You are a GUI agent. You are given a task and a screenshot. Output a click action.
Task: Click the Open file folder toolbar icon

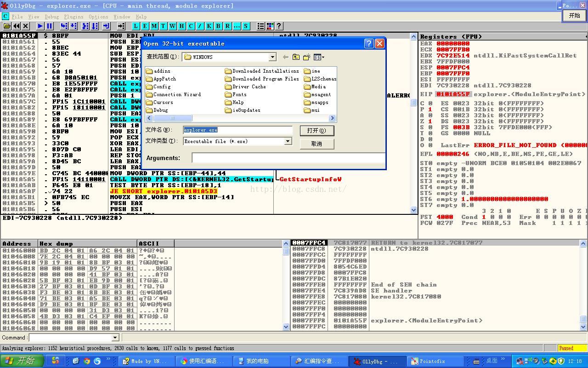pos(7,26)
